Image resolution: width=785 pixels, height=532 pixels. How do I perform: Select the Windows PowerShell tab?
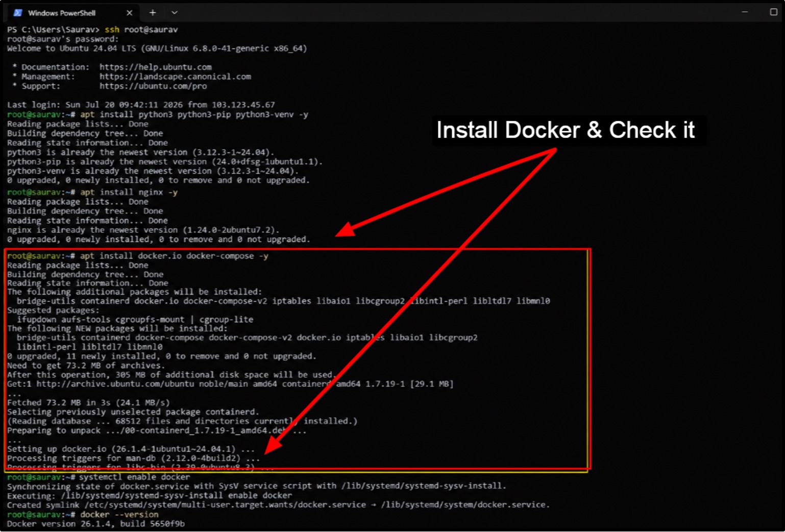click(72, 13)
